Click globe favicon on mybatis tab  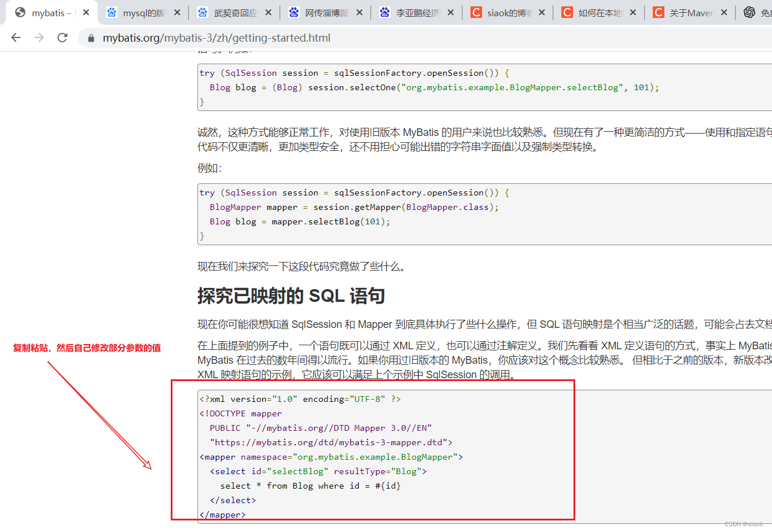coord(20,12)
